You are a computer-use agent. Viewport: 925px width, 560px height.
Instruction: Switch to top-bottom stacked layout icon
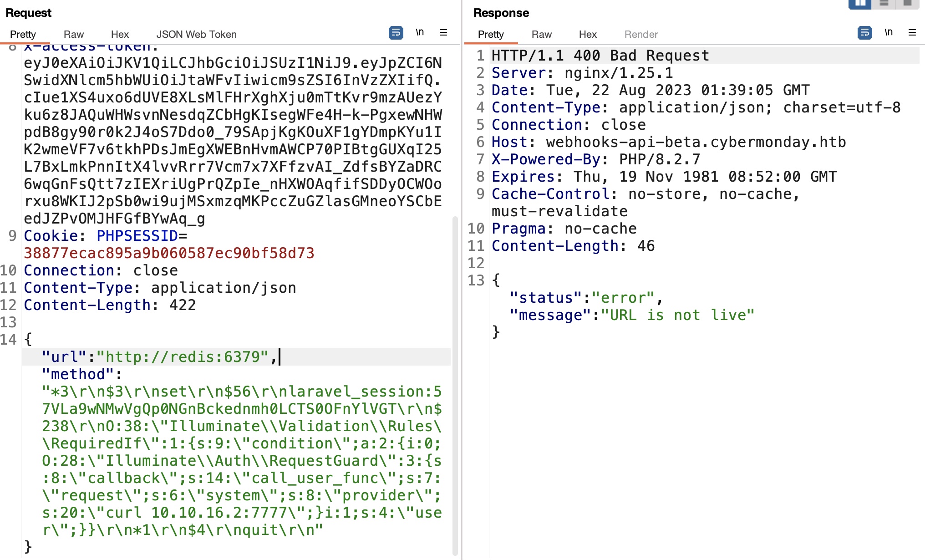pyautogui.click(x=884, y=4)
